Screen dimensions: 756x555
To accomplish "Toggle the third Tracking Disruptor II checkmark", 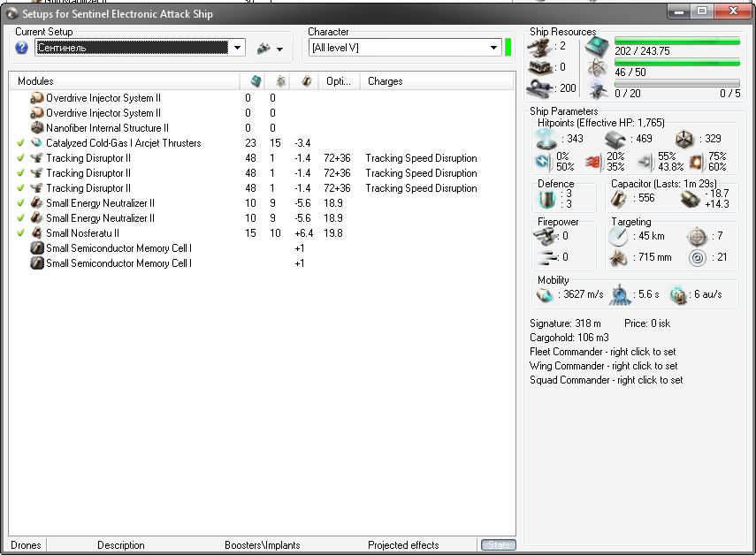I will point(20,187).
